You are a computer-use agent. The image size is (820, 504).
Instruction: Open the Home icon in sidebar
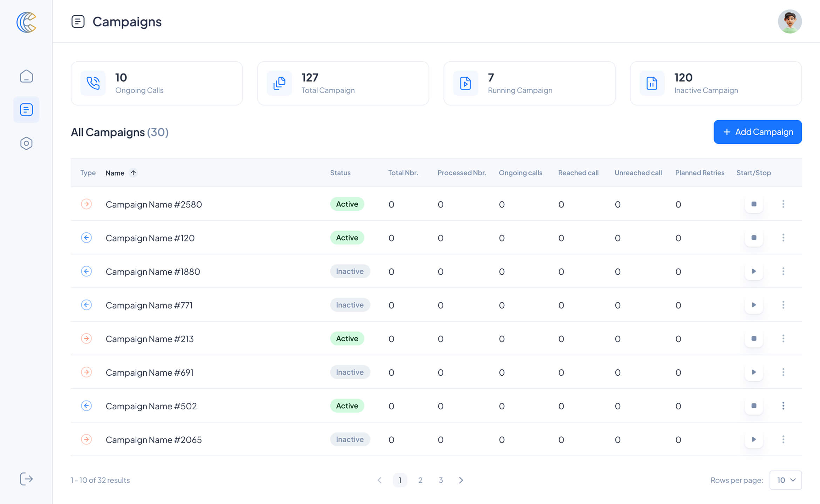pyautogui.click(x=26, y=76)
